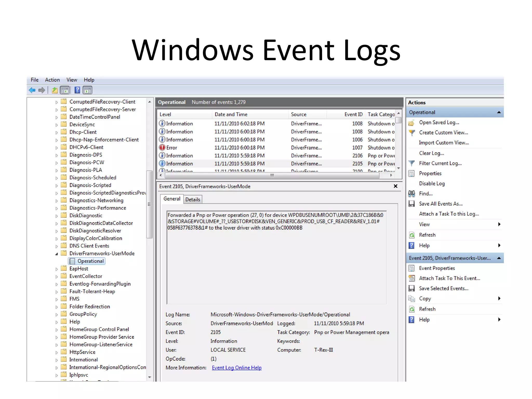Click the Save All Events floppy icon
The image size is (532, 399).
click(x=411, y=204)
